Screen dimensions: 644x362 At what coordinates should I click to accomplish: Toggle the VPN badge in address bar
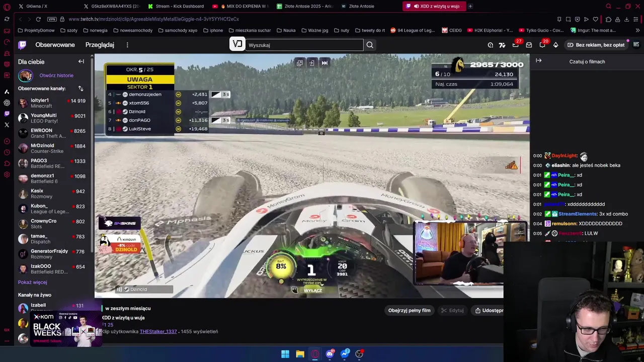(x=52, y=19)
